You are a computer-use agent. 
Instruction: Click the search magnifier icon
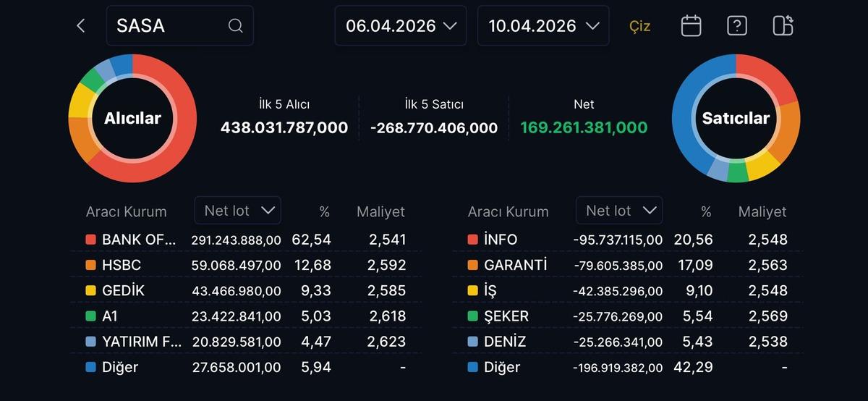(235, 26)
